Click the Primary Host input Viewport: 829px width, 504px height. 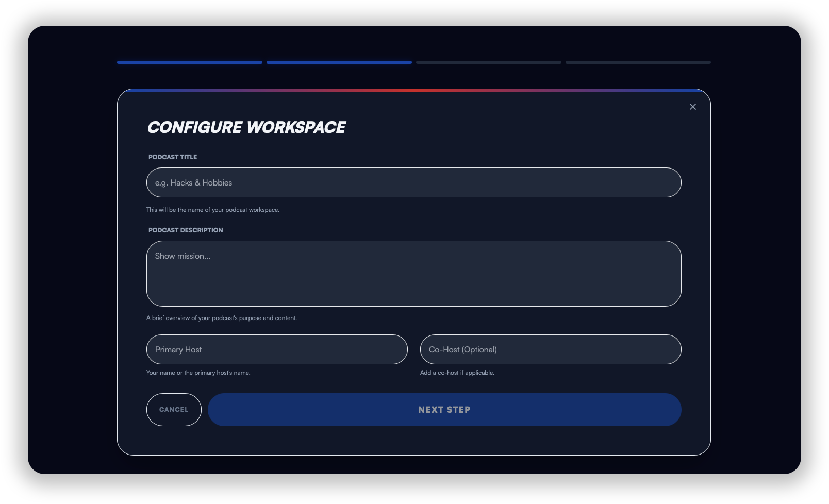pyautogui.click(x=277, y=349)
